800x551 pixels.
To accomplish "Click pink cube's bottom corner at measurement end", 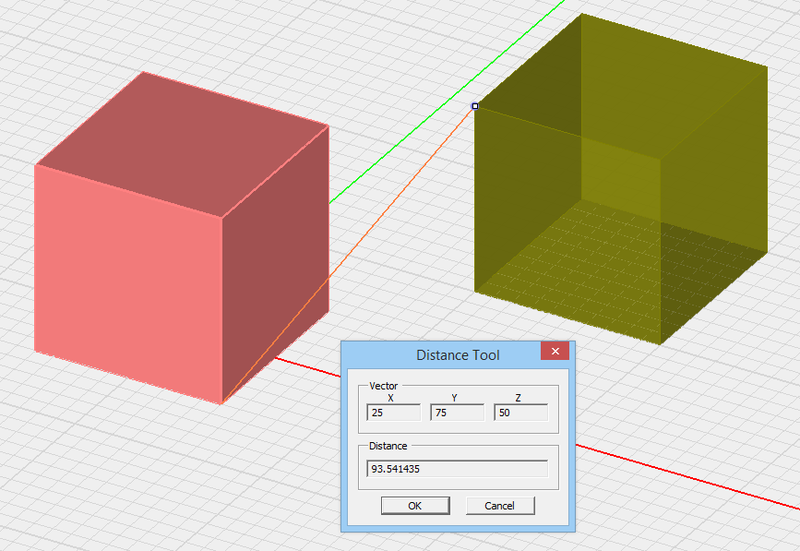I will click(x=222, y=403).
